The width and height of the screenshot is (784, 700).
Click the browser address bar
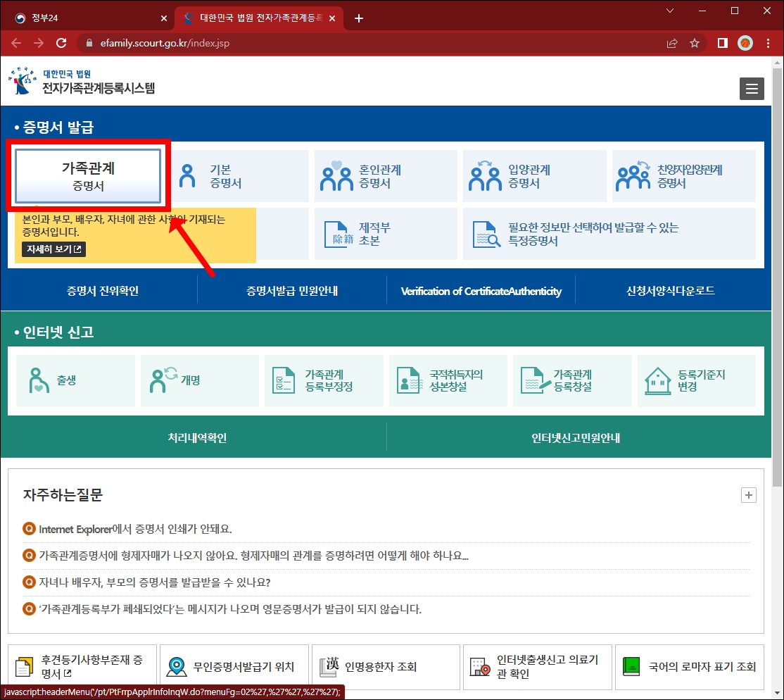point(211,42)
